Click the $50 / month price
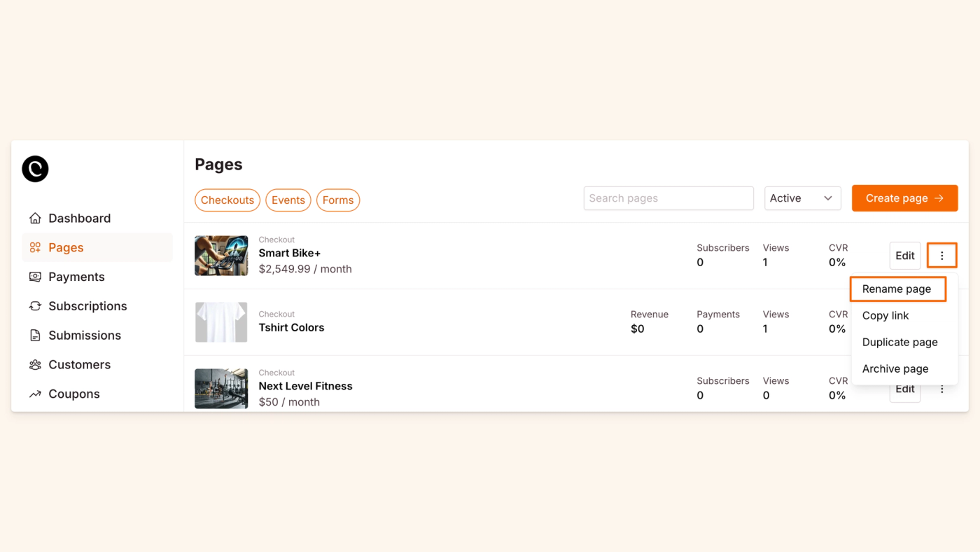This screenshot has height=552, width=980. pyautogui.click(x=289, y=402)
